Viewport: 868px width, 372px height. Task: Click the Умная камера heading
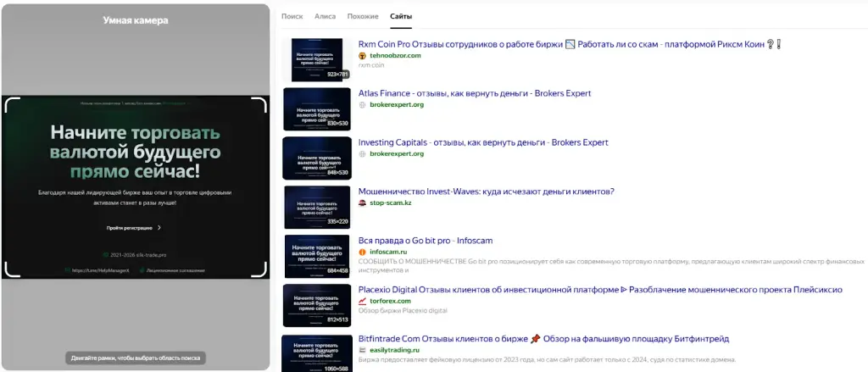coord(135,20)
